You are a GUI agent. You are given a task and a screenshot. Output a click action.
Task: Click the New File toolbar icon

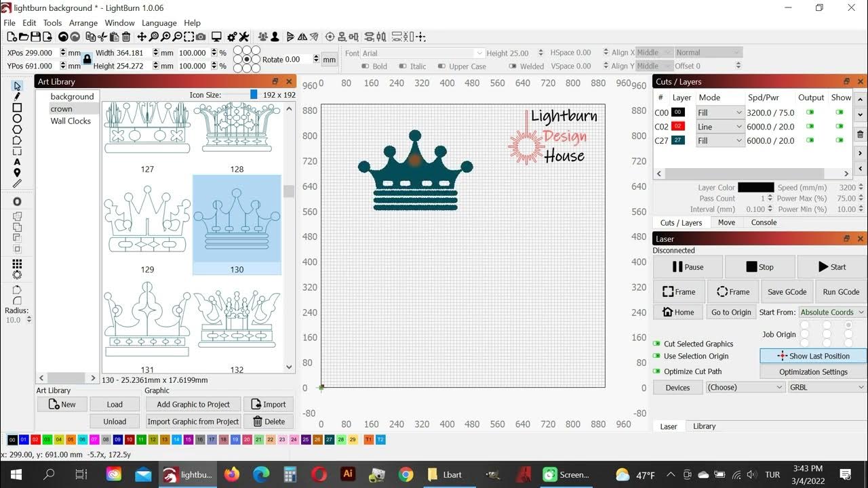pos(11,37)
